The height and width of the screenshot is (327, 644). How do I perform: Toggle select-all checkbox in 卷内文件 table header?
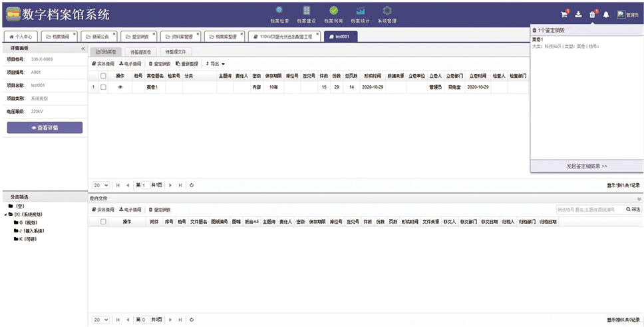click(103, 221)
